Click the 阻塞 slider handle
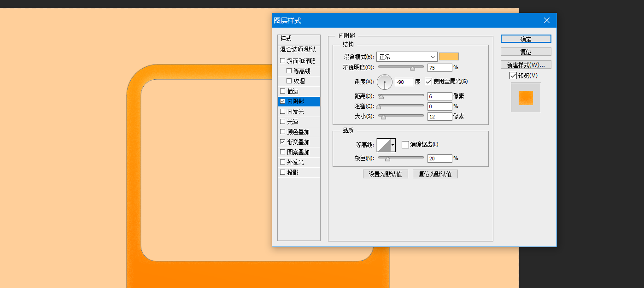 click(x=379, y=107)
